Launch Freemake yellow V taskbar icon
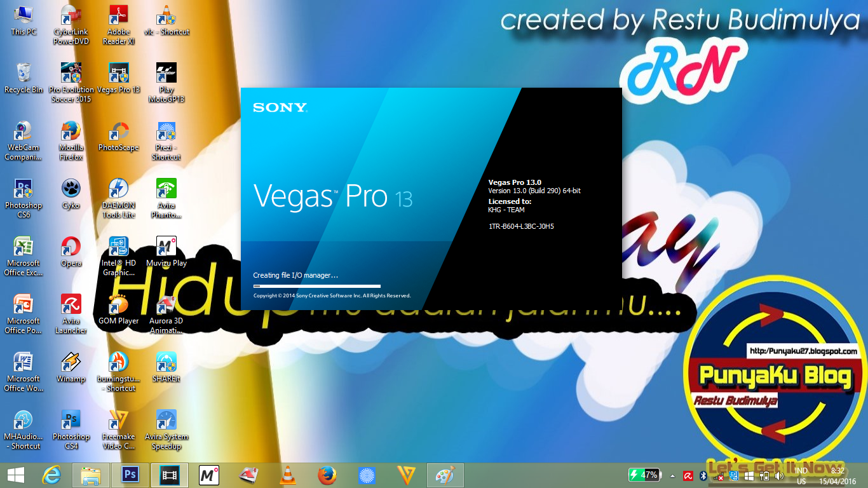 pos(406,475)
